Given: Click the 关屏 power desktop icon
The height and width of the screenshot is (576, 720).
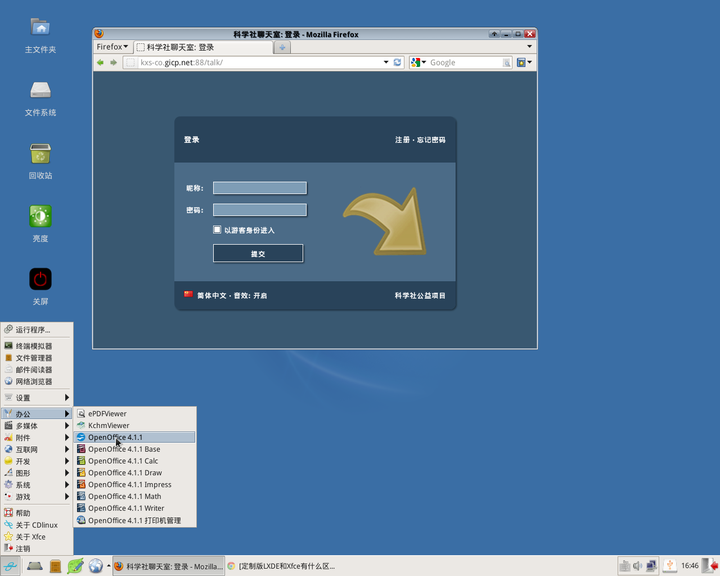Looking at the screenshot, I should pyautogui.click(x=40, y=279).
